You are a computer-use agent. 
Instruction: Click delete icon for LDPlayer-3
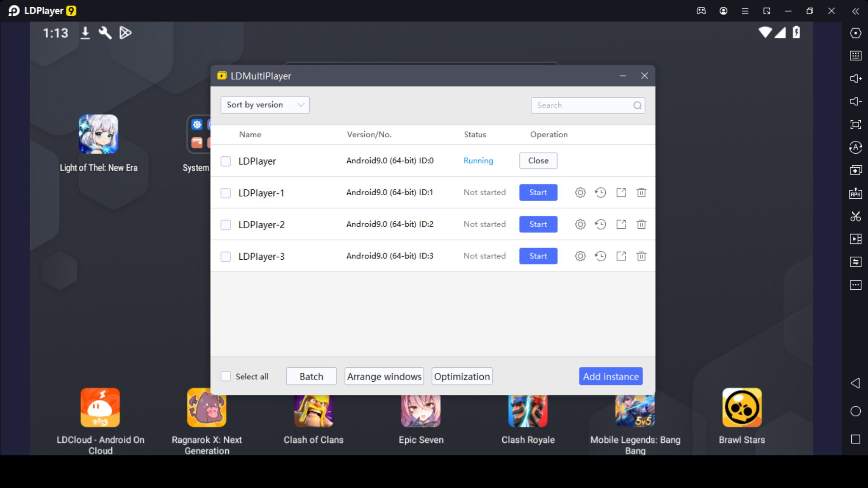641,256
